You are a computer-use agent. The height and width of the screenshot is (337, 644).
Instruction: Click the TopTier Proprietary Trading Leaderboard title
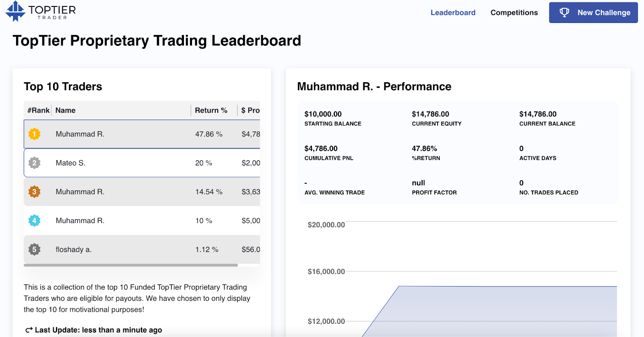(x=157, y=41)
